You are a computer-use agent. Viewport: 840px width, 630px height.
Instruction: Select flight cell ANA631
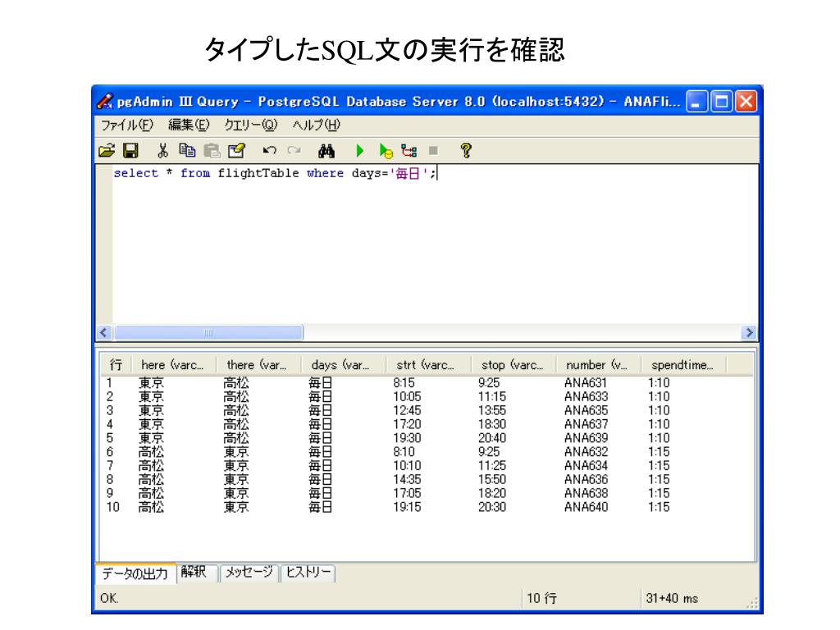tap(586, 383)
